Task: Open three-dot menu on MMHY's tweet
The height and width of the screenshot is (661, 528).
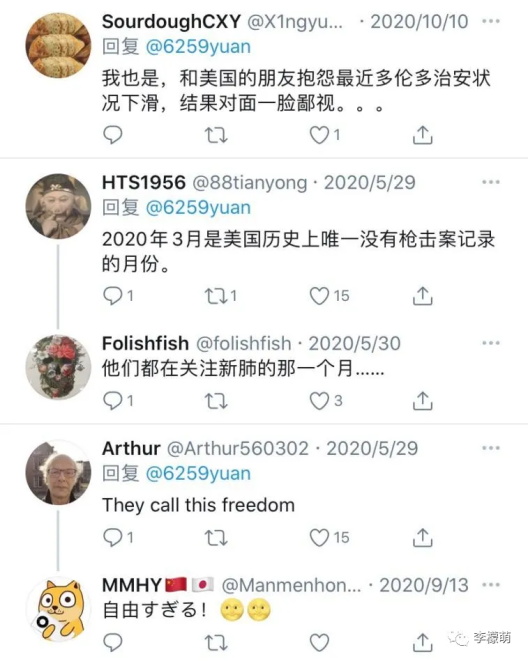Action: point(491,585)
